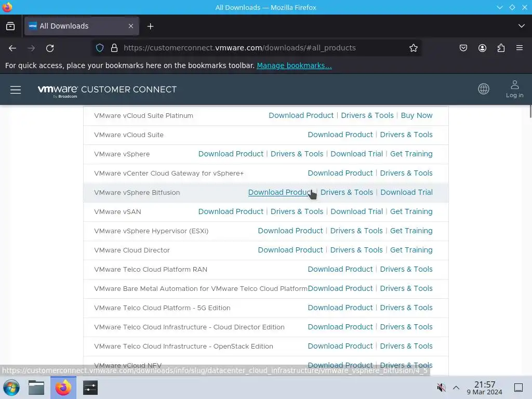This screenshot has height=399, width=532.
Task: Toggle the muted volume tray icon
Action: point(442,388)
